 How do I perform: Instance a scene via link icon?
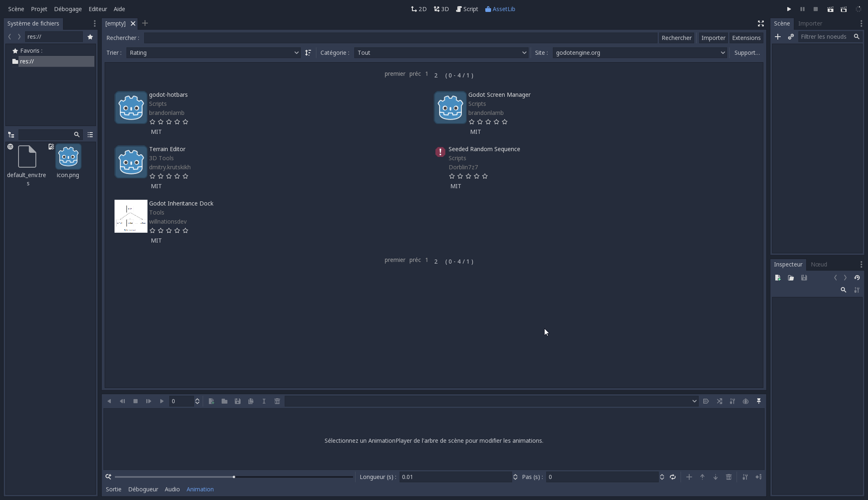click(791, 37)
